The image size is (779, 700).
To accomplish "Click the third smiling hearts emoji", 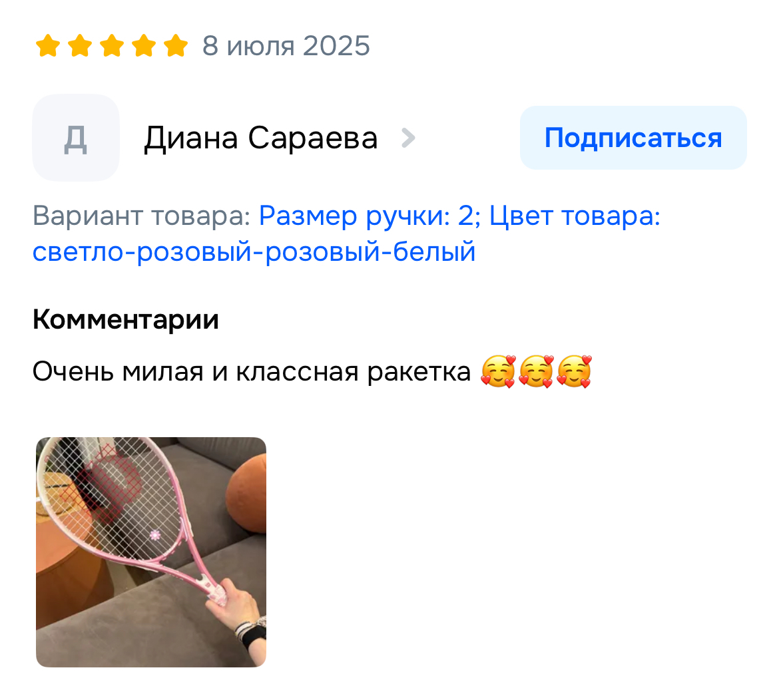I will pyautogui.click(x=574, y=371).
